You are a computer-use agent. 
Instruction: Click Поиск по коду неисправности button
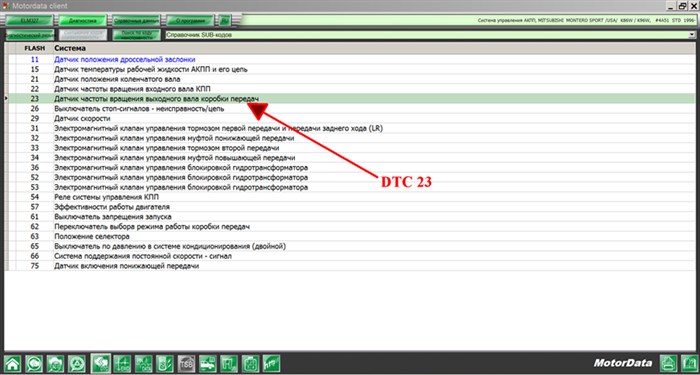[137, 35]
